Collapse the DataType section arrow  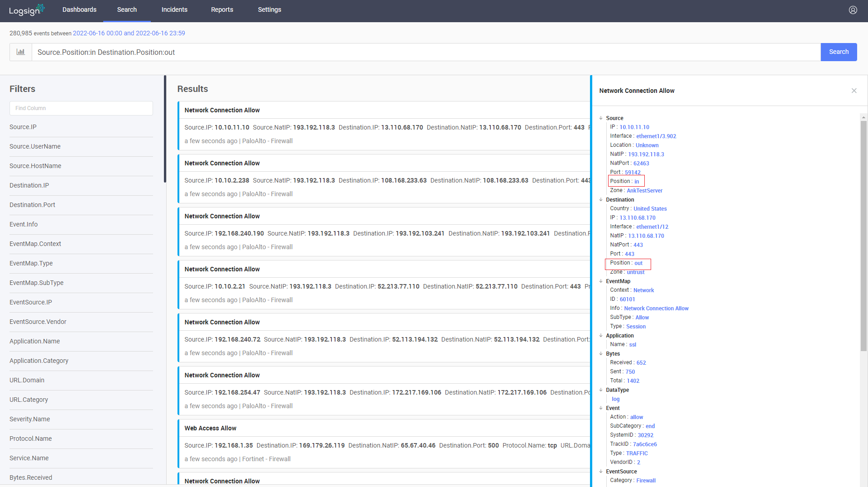[601, 390]
